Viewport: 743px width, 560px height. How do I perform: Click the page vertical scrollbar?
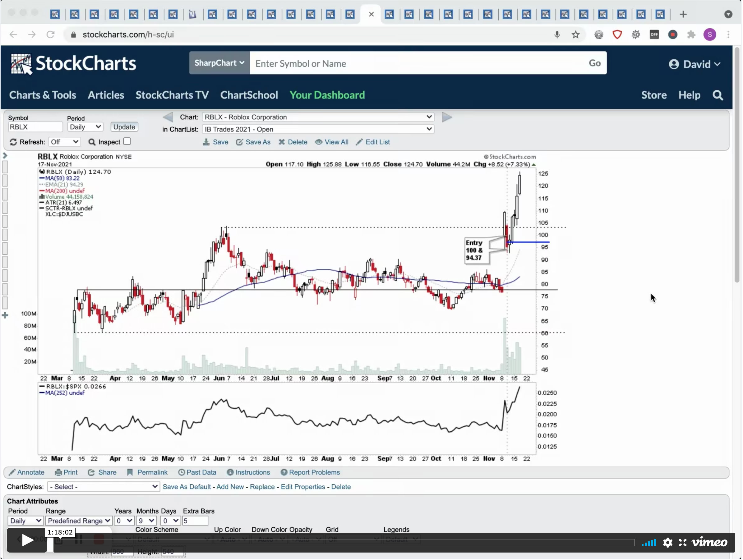click(736, 164)
